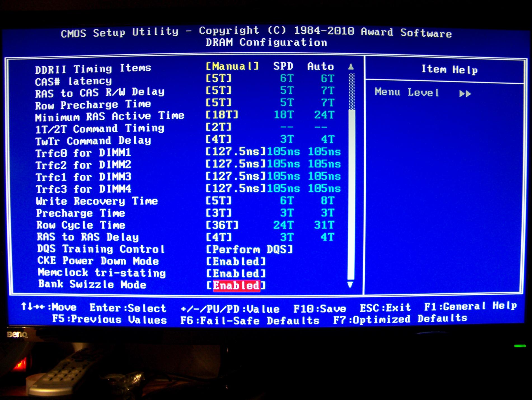Click F1:General Help hint
This screenshot has height=400, width=532.
(470, 306)
